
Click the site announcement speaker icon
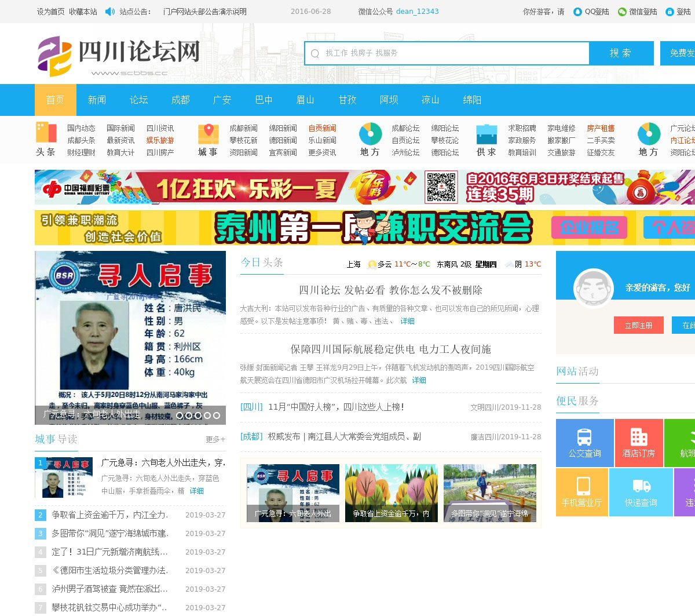[109, 12]
